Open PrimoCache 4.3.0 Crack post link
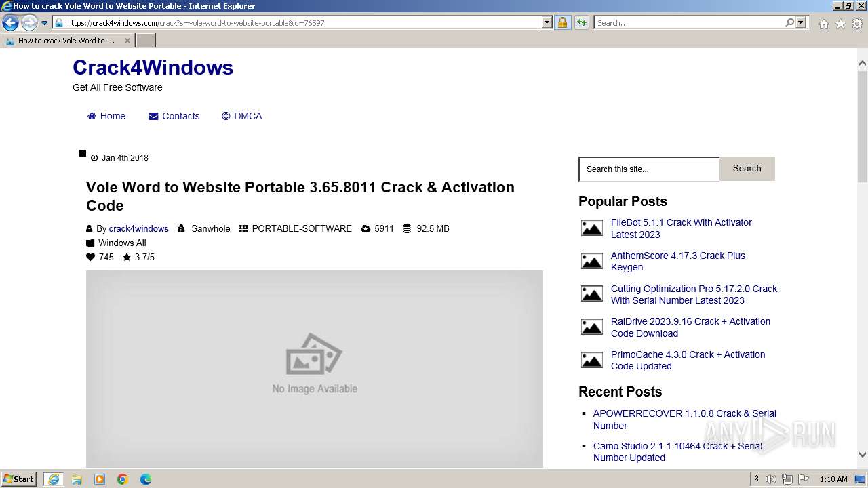This screenshot has width=868, height=488. (x=688, y=361)
